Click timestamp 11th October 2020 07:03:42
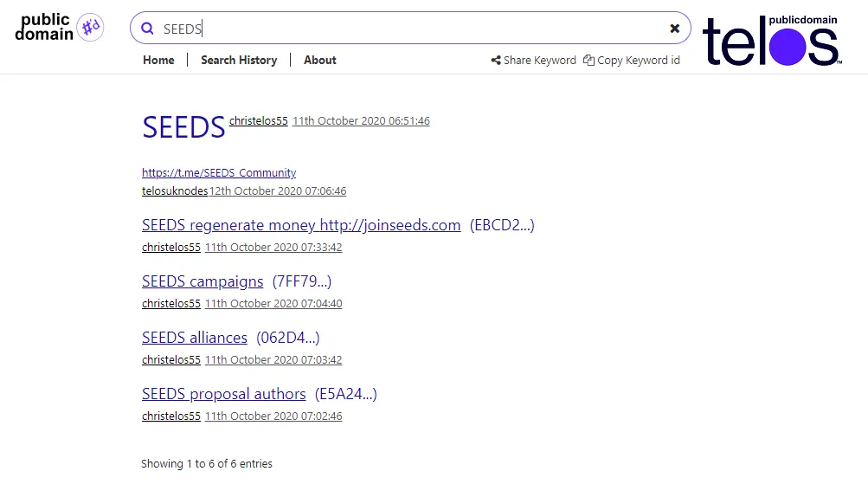The height and width of the screenshot is (484, 868). pos(273,359)
